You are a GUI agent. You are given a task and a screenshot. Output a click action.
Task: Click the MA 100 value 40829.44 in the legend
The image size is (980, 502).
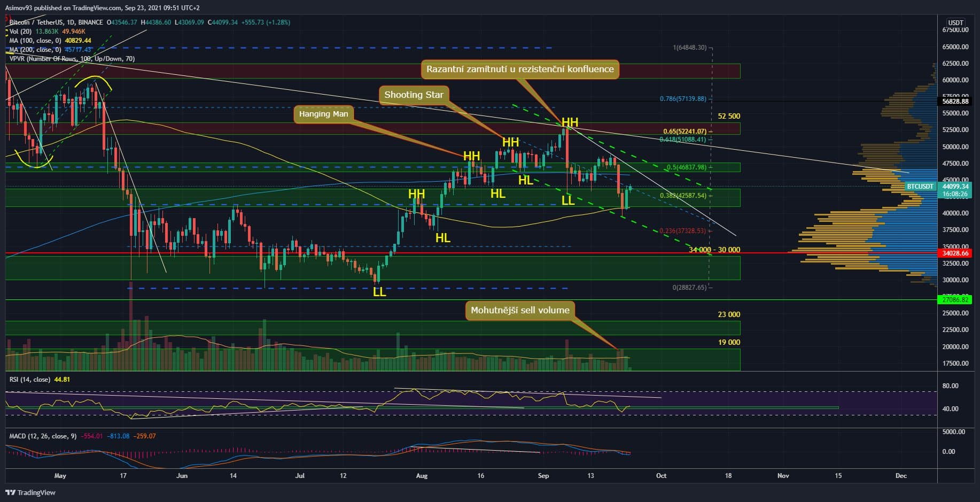(77, 41)
